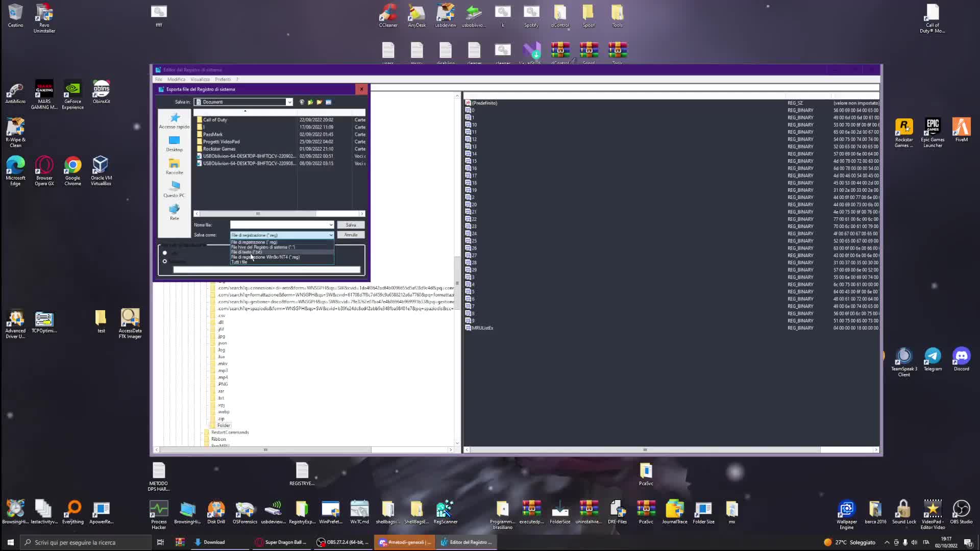Click the Salva button

tap(351, 225)
